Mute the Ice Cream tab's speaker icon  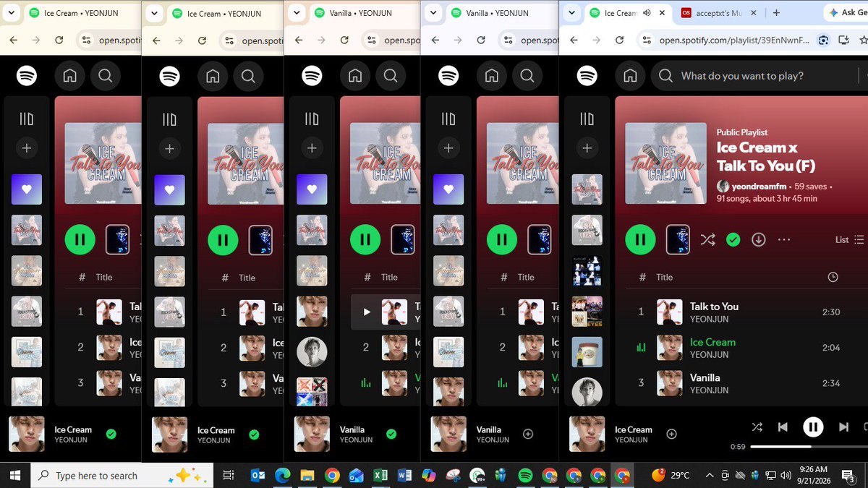pos(647,13)
